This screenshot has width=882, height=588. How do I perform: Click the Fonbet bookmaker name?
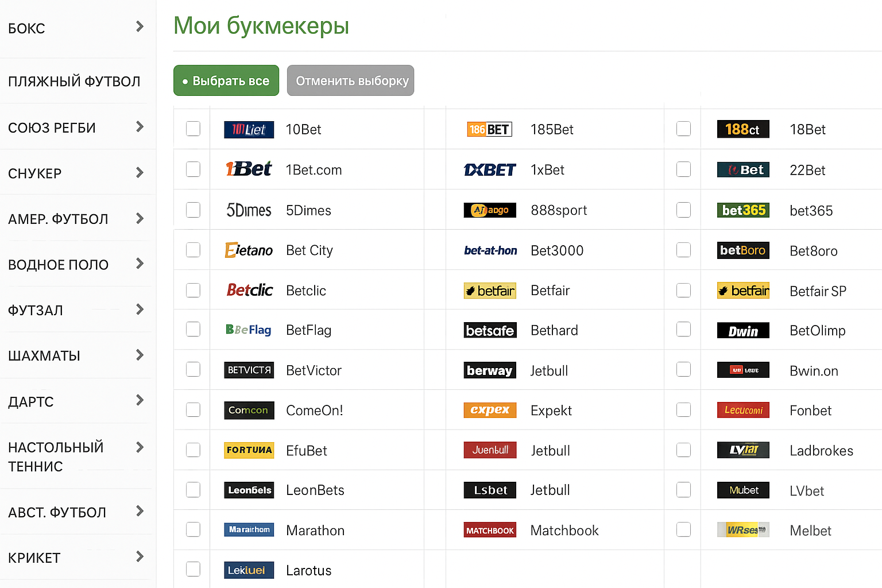tap(810, 411)
